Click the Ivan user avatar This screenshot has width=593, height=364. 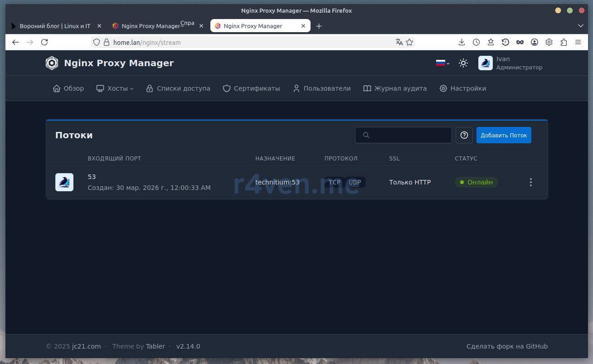[485, 63]
